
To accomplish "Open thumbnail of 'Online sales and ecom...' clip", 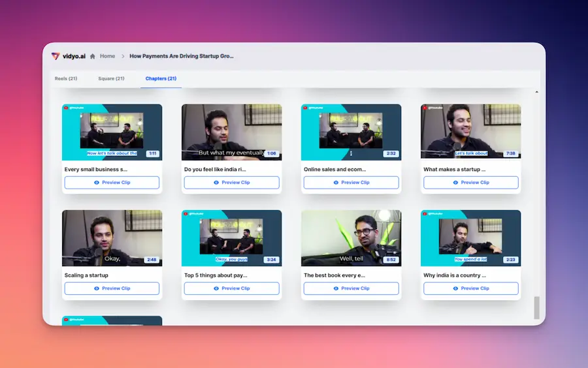I will tap(351, 132).
